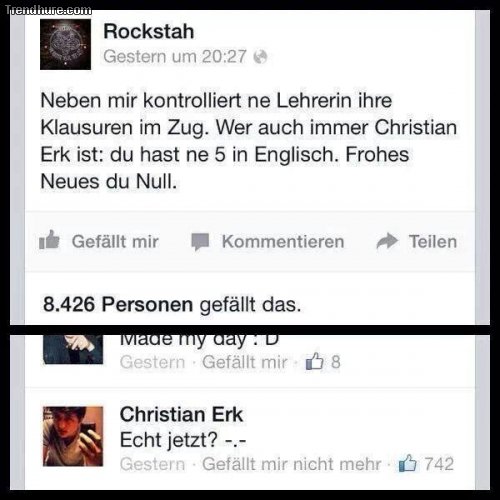Like the Made my day comment via Gefällt mir

[x=244, y=362]
